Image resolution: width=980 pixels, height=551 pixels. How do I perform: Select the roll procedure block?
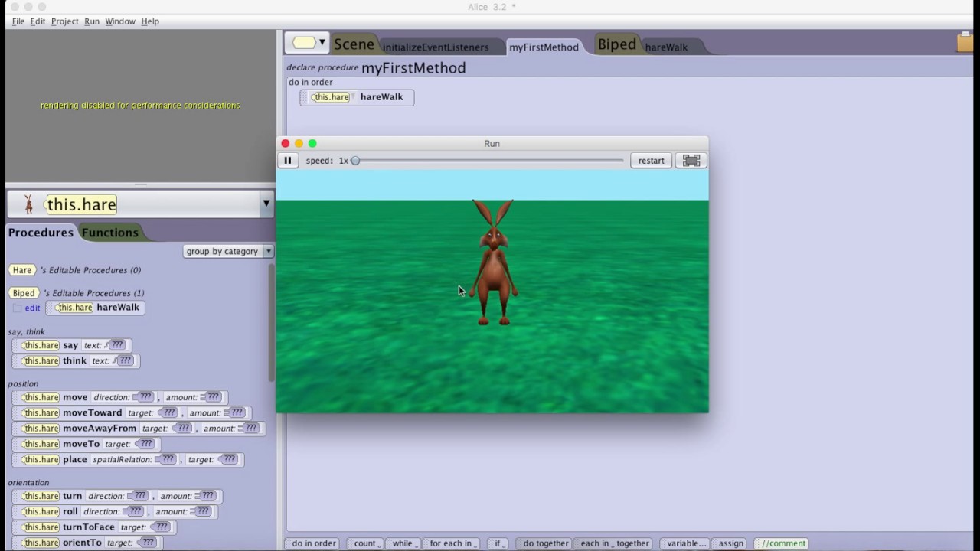[x=115, y=511]
